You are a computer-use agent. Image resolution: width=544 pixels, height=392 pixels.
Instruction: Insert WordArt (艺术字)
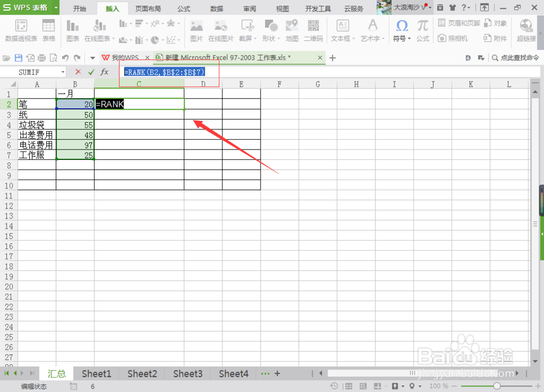(372, 30)
